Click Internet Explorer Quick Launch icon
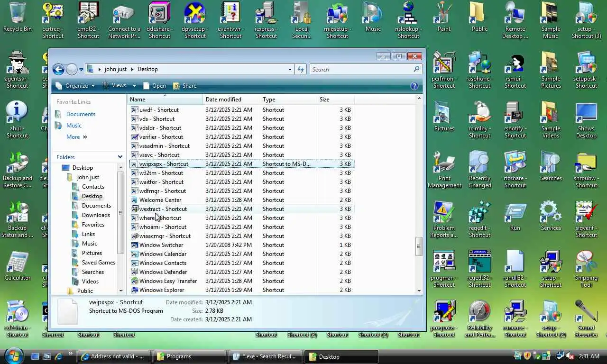 [x=59, y=356]
